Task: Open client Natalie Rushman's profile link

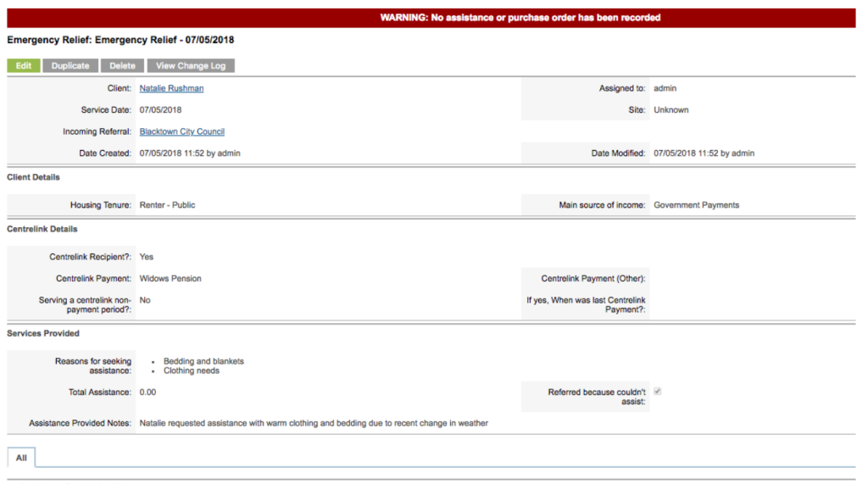Action: 171,88
